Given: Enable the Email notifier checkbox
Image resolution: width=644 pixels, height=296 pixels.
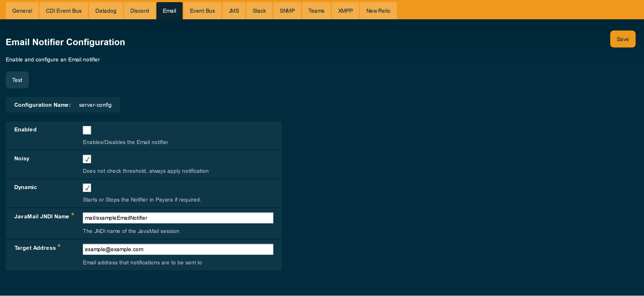Looking at the screenshot, I should tap(87, 130).
